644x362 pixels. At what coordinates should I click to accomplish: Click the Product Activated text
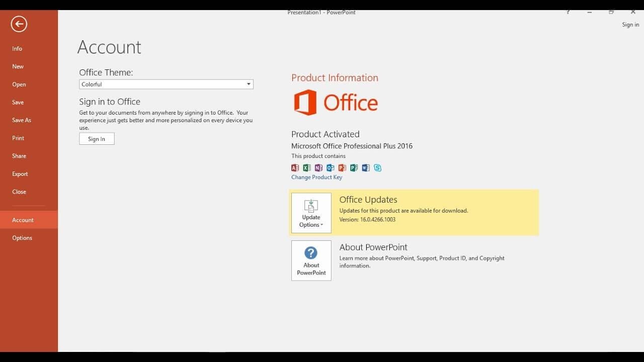[326, 134]
